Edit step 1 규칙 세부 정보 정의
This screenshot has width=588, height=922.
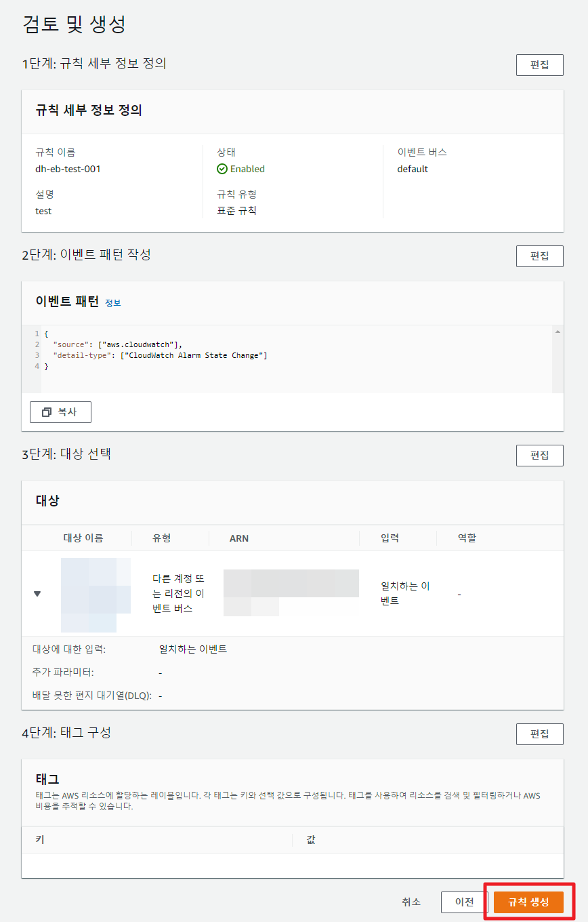pyautogui.click(x=539, y=65)
